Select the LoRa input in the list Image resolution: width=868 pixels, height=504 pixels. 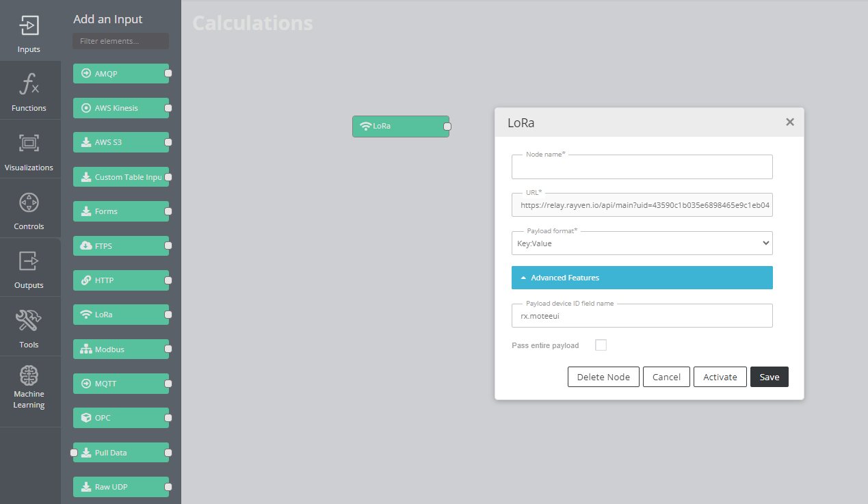point(121,315)
